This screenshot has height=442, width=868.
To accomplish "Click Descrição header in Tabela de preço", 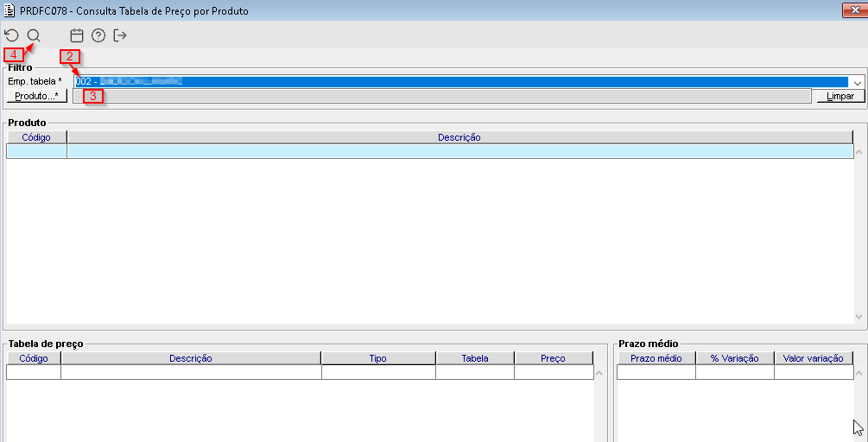I will [x=191, y=358].
